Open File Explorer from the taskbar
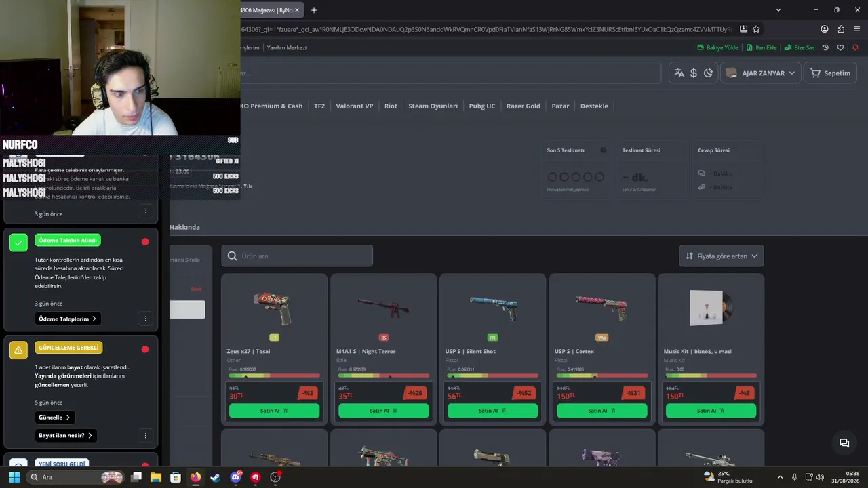This screenshot has width=868, height=488. click(155, 477)
